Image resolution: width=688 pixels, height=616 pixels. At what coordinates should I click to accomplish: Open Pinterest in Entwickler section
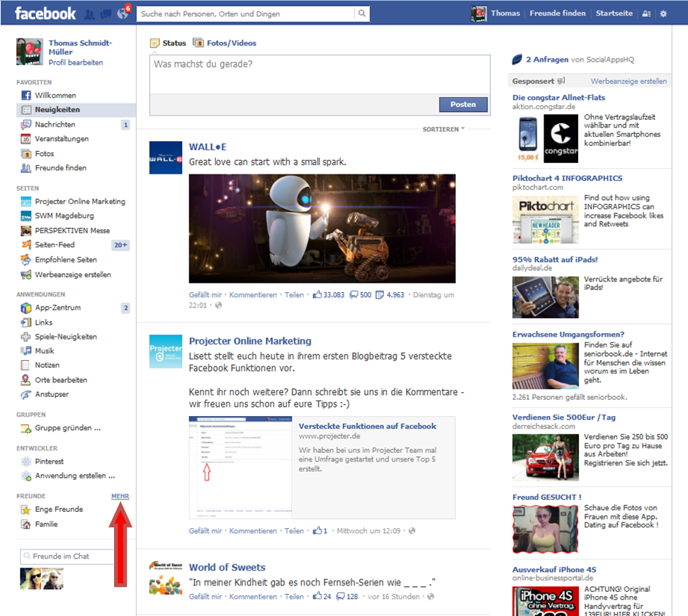click(x=49, y=461)
